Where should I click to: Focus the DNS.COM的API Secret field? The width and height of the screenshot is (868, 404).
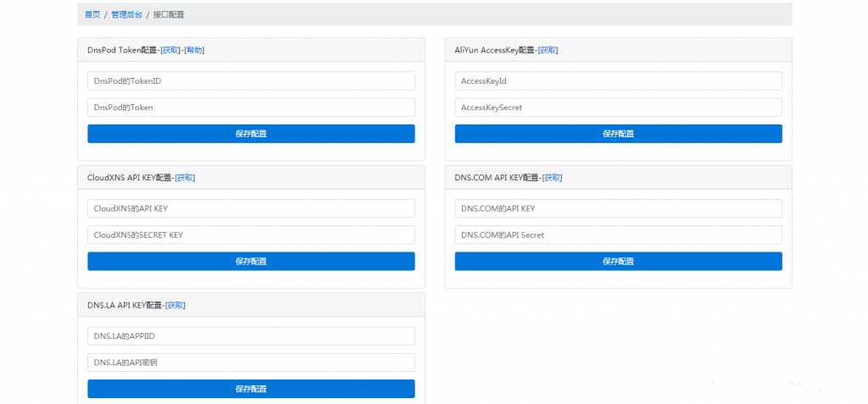click(x=618, y=235)
